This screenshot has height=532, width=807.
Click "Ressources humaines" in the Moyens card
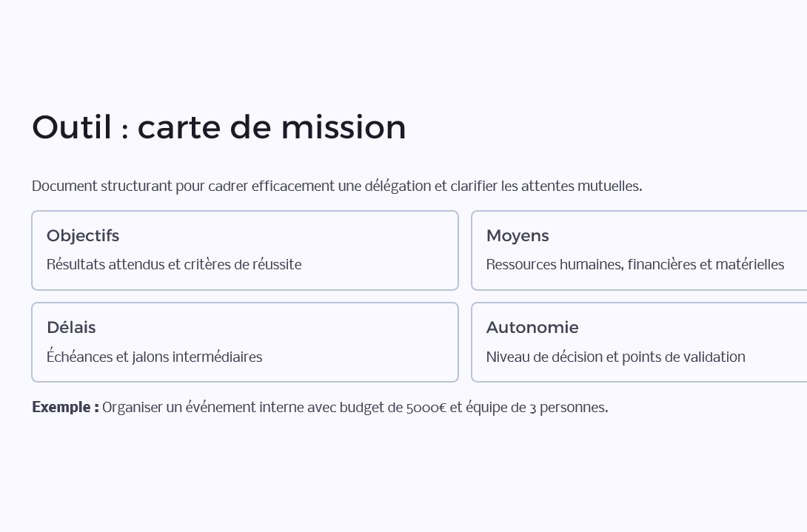[555, 265]
